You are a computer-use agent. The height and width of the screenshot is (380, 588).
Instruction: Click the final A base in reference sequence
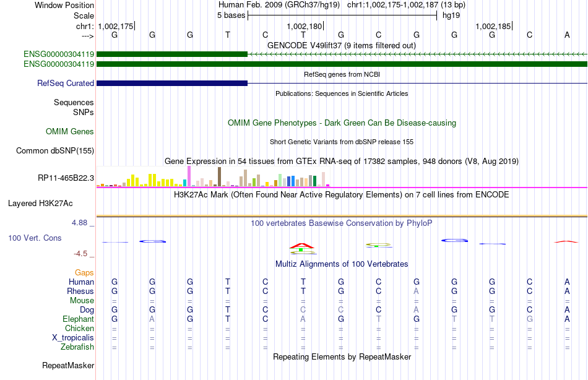(567, 35)
